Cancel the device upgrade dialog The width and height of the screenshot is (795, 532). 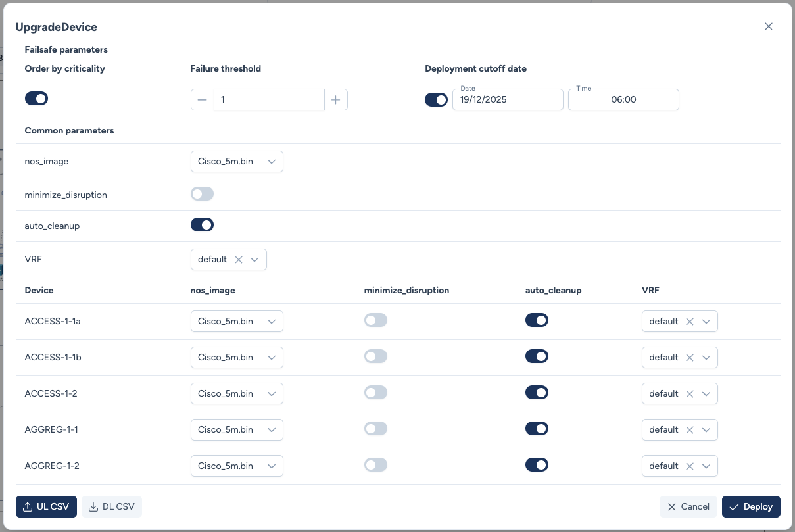[x=688, y=507]
